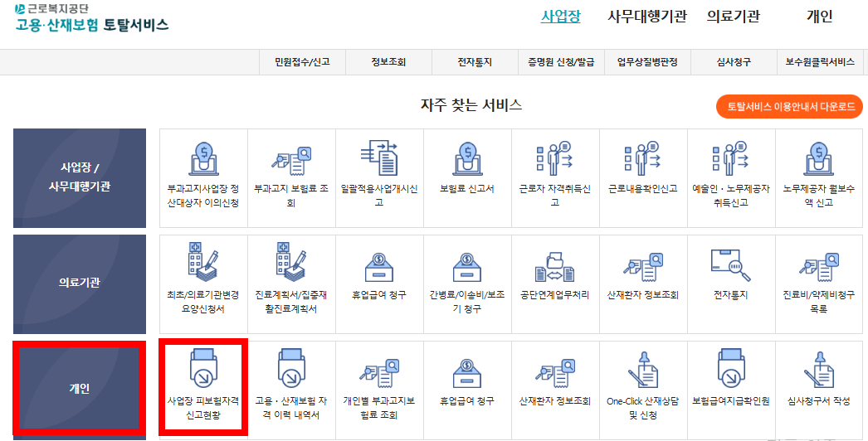Viewport: 868px width, 441px height.
Task: Open the 심사청구 menu
Action: 734,62
